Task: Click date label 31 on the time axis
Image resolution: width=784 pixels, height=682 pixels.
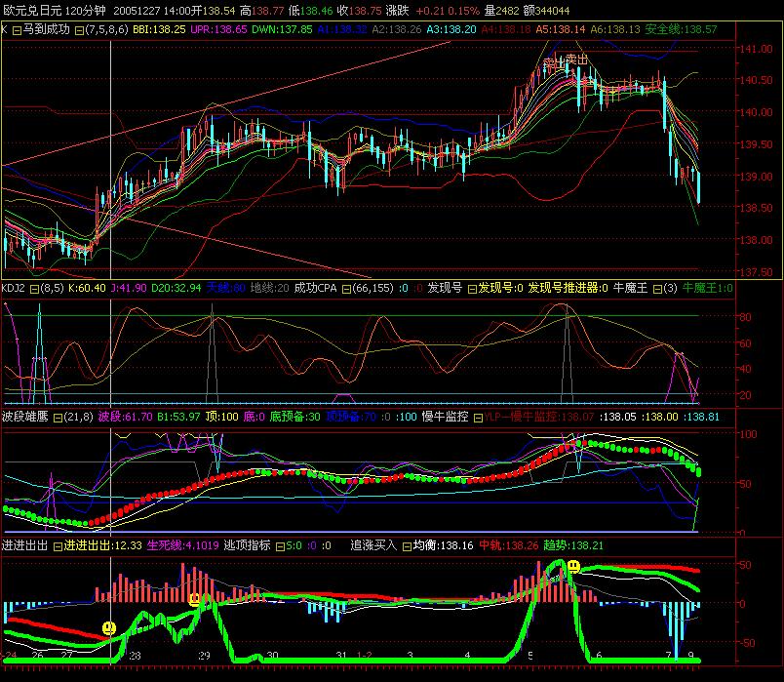Action: click(x=341, y=657)
